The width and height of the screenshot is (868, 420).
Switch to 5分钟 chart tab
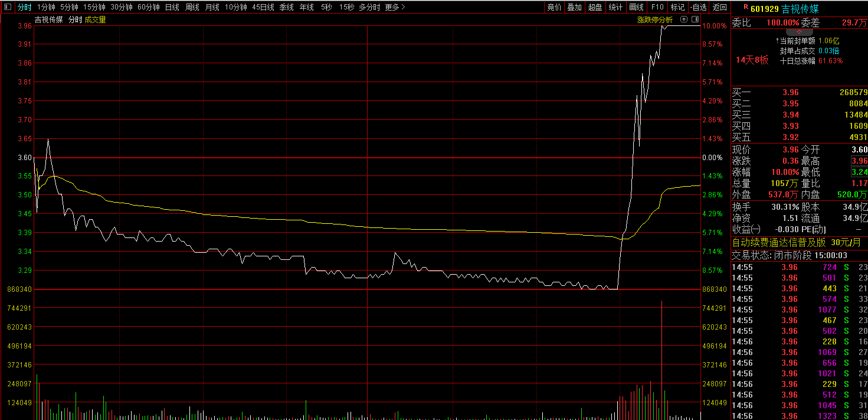[69, 7]
